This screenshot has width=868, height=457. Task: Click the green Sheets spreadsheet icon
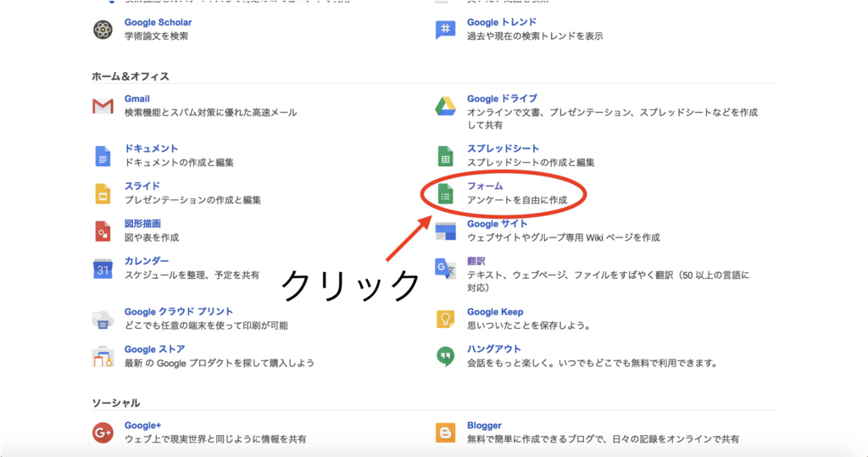[x=445, y=156]
